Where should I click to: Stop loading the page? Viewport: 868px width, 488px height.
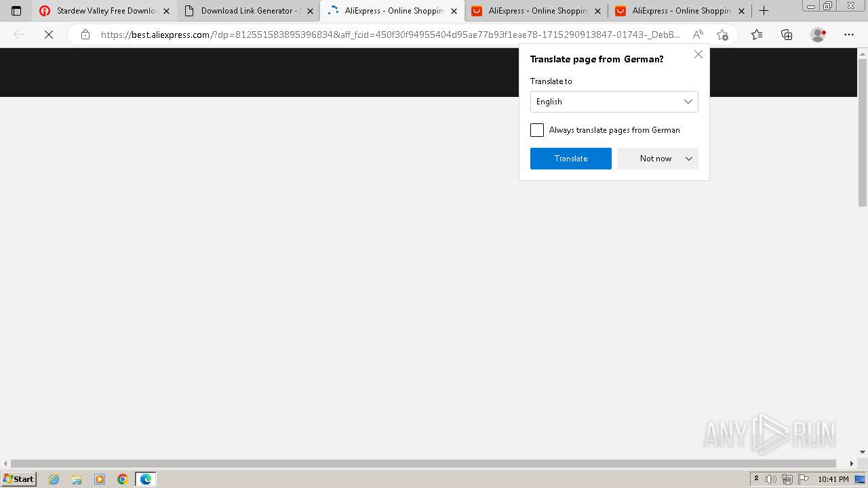49,35
